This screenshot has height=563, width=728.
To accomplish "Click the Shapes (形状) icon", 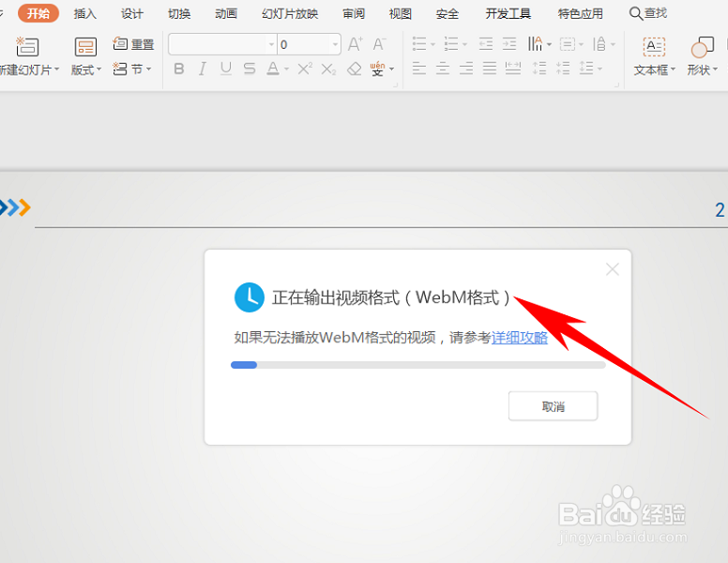I will (x=702, y=47).
